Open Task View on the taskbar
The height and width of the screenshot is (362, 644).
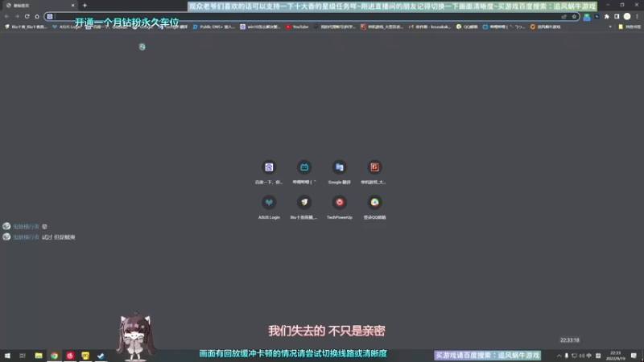pos(23,356)
